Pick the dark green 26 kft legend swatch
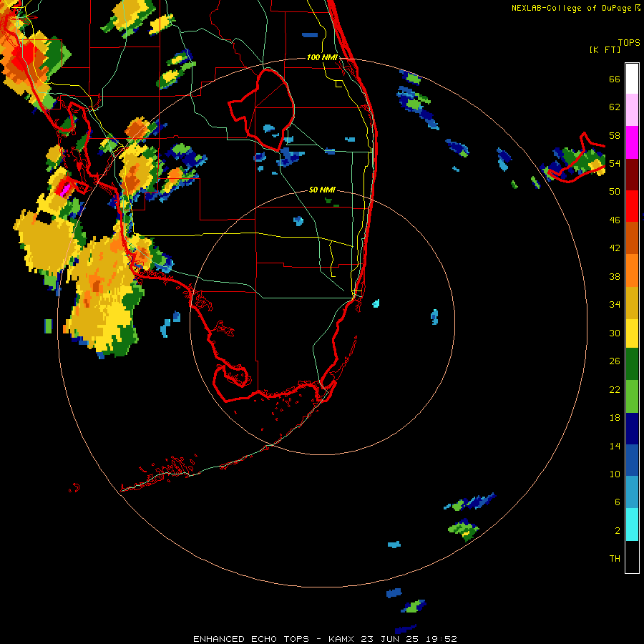This screenshot has height=644, width=644. [632, 364]
